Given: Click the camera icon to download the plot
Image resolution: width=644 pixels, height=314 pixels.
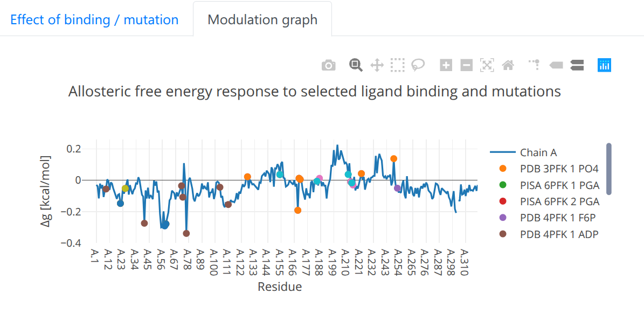Looking at the screenshot, I should pyautogui.click(x=328, y=65).
